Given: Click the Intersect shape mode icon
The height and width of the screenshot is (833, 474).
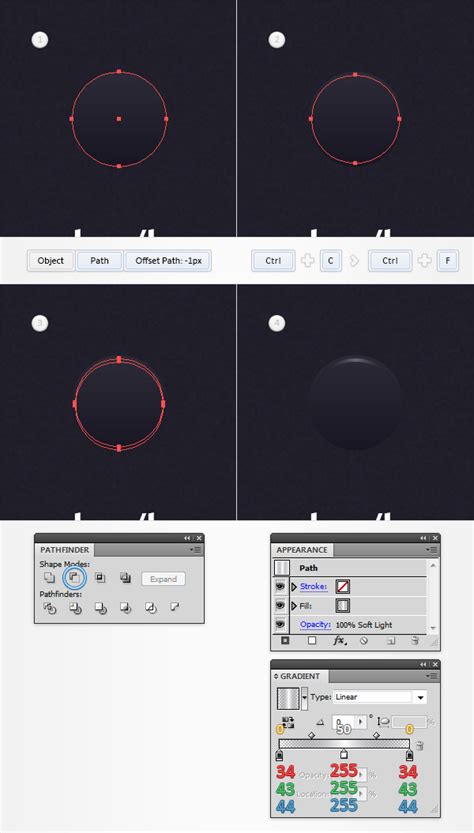Looking at the screenshot, I should coord(100,577).
